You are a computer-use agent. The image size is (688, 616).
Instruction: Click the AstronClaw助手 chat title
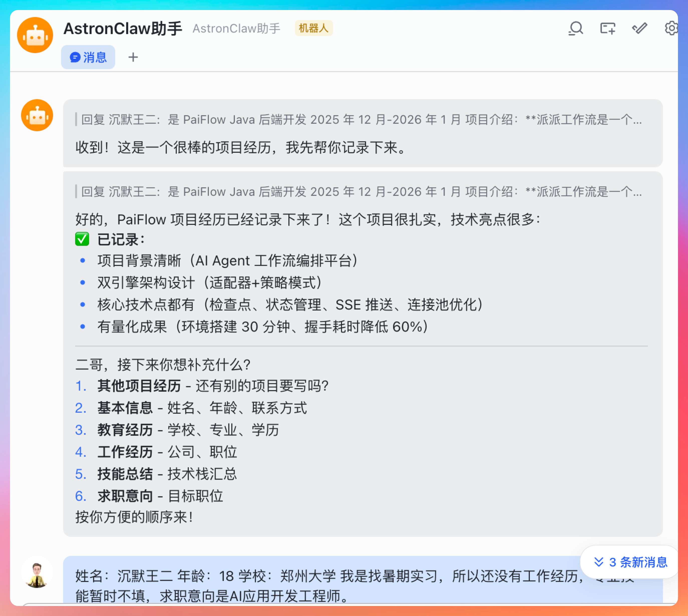point(123,29)
